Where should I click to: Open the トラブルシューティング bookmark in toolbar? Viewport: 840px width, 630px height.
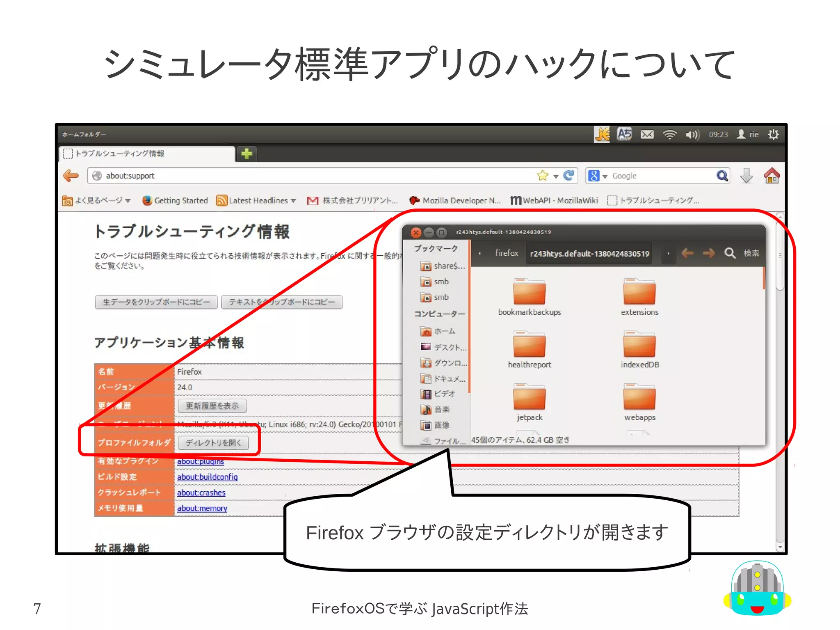pyautogui.click(x=654, y=200)
